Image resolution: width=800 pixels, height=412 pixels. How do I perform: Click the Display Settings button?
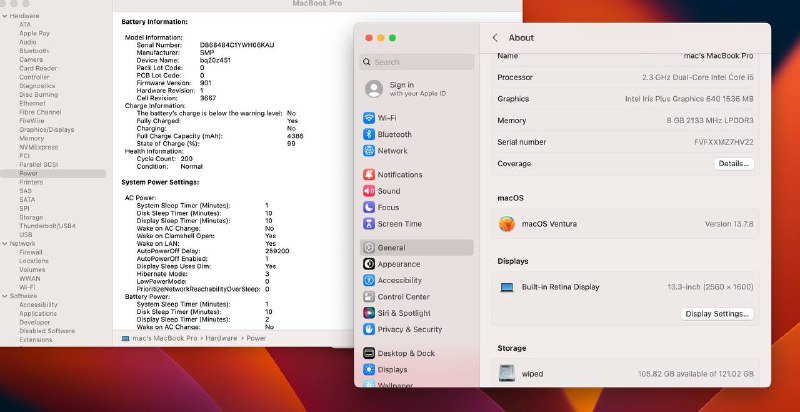pos(717,313)
